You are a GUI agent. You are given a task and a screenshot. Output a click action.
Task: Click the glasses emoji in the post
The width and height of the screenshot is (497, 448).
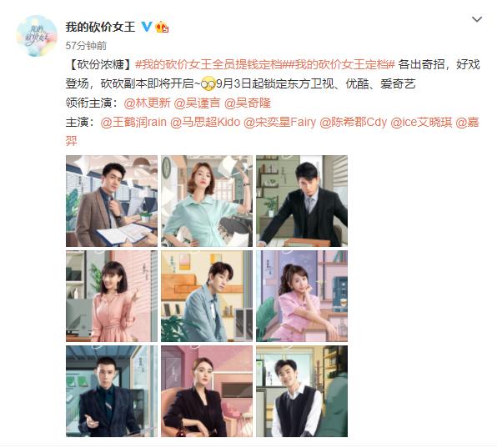pyautogui.click(x=208, y=84)
